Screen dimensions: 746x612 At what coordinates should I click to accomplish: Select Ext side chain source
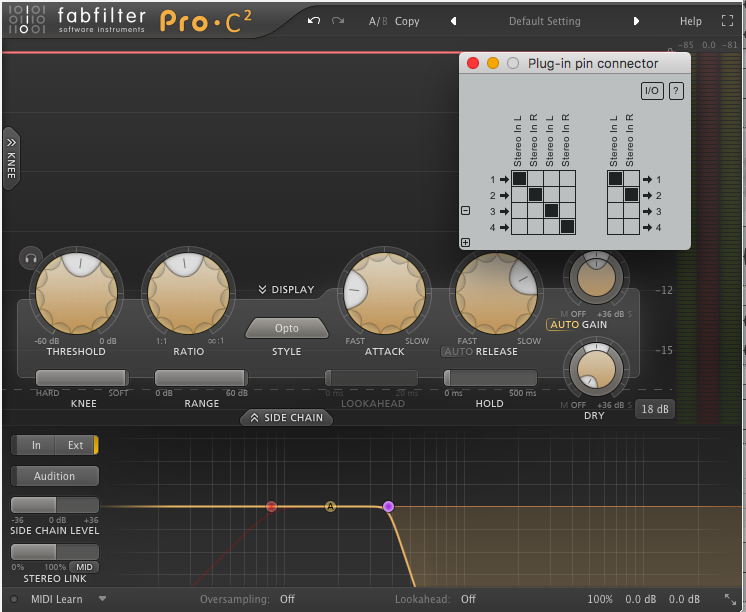(x=75, y=445)
